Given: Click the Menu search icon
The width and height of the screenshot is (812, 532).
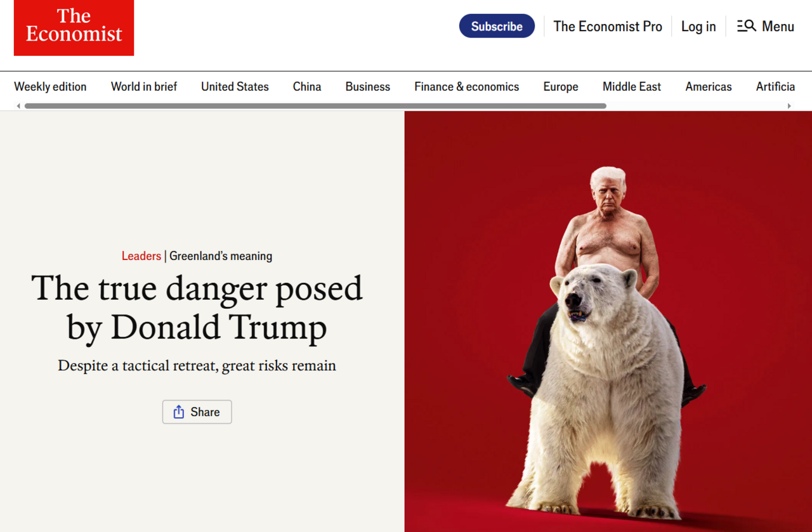Looking at the screenshot, I should (746, 26).
